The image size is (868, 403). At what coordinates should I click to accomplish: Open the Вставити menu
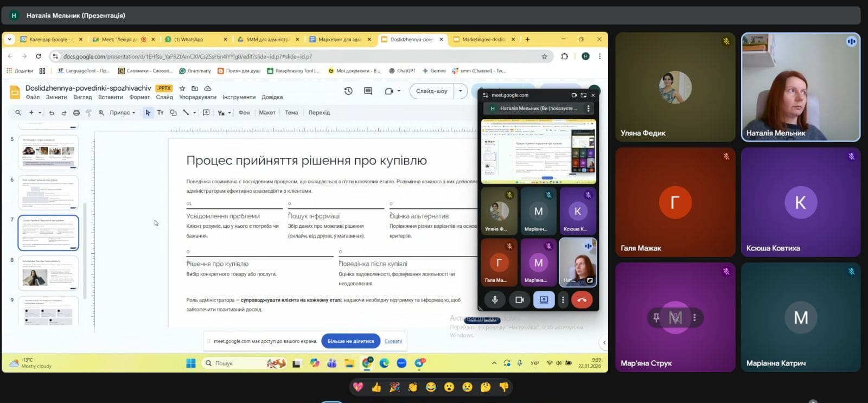pyautogui.click(x=110, y=97)
